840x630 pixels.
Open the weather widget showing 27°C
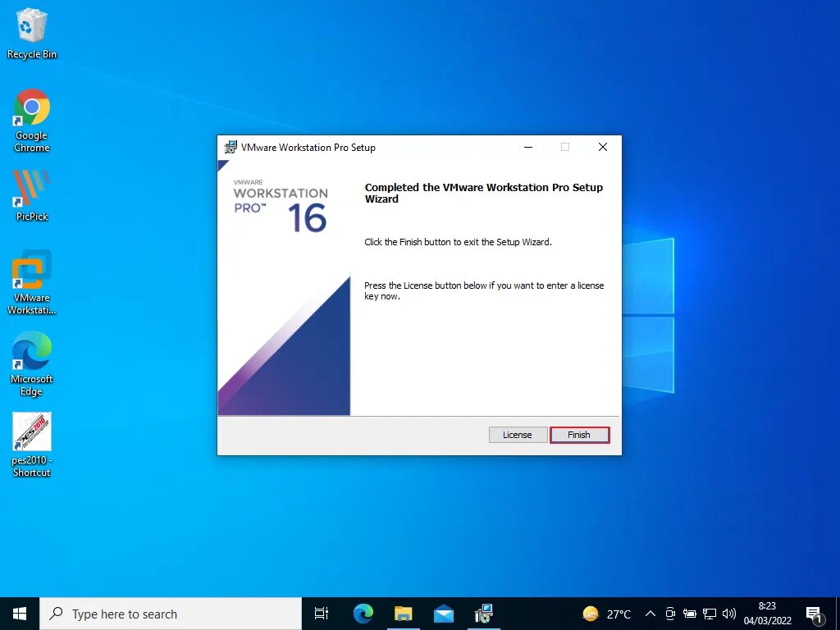606,614
